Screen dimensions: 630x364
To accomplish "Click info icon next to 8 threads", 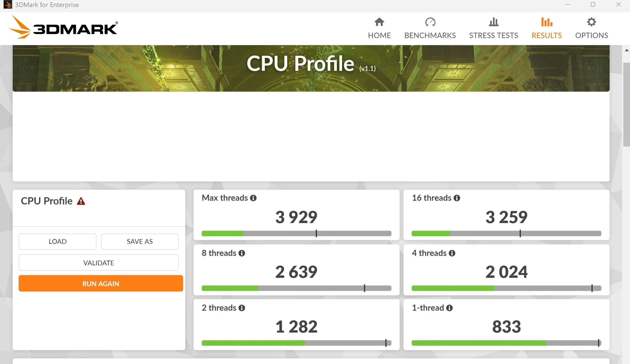I will [x=242, y=253].
